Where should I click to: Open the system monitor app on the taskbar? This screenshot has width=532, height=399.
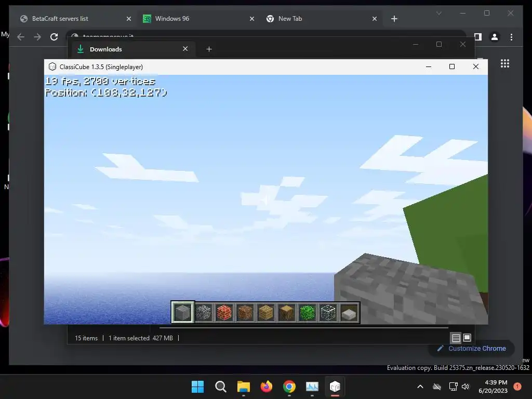[x=312, y=387]
